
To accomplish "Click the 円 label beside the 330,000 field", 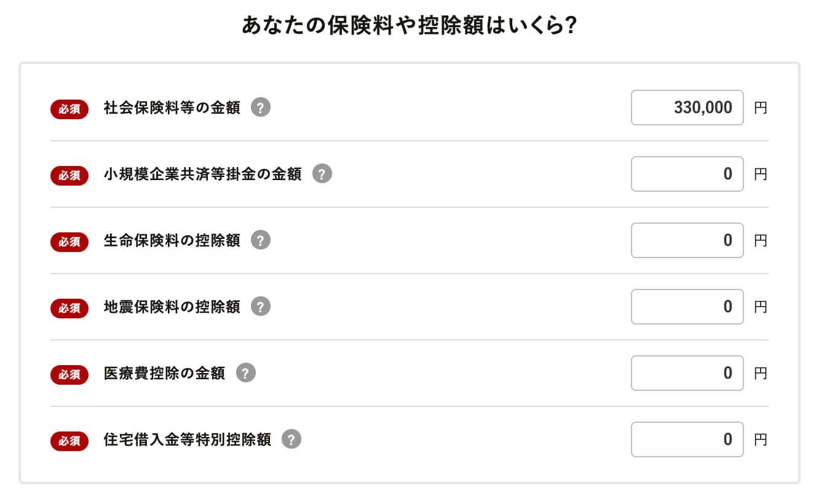I will [x=761, y=108].
